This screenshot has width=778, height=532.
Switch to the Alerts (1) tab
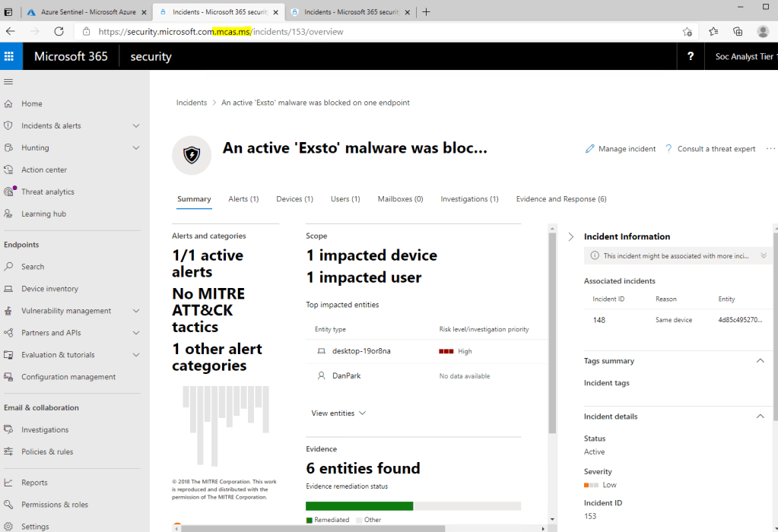click(x=243, y=199)
